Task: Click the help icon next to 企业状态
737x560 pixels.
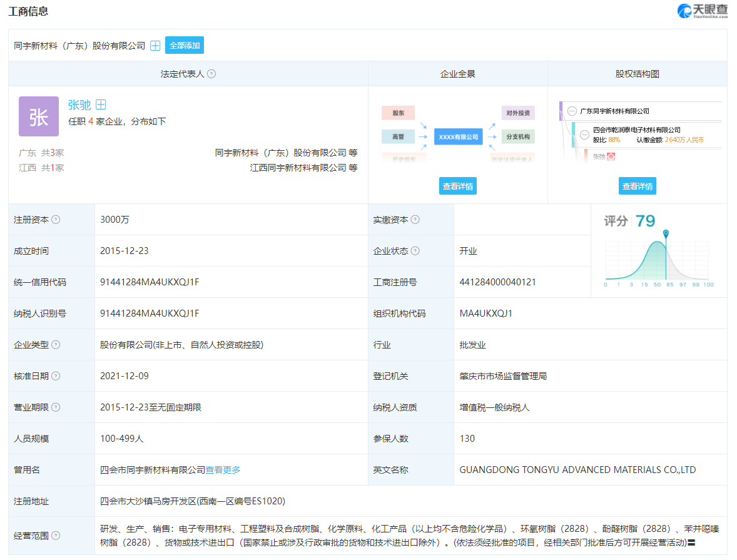Action: point(415,251)
